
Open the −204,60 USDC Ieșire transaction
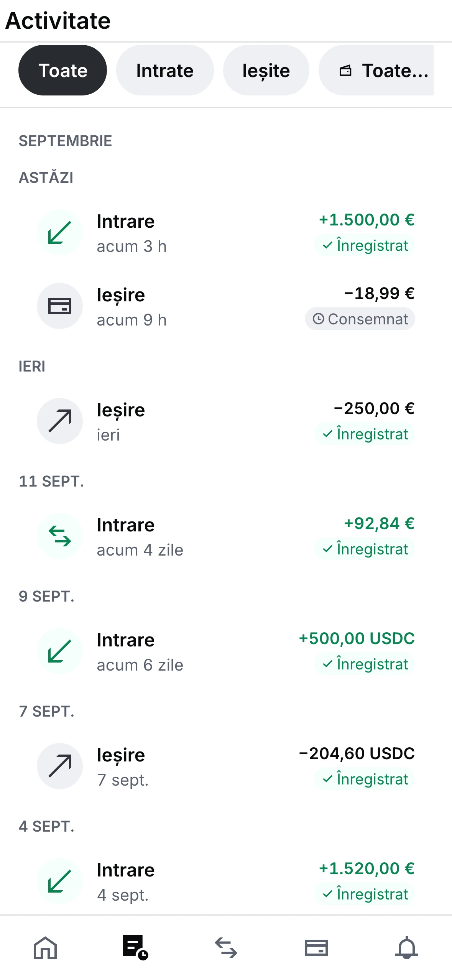[226, 766]
